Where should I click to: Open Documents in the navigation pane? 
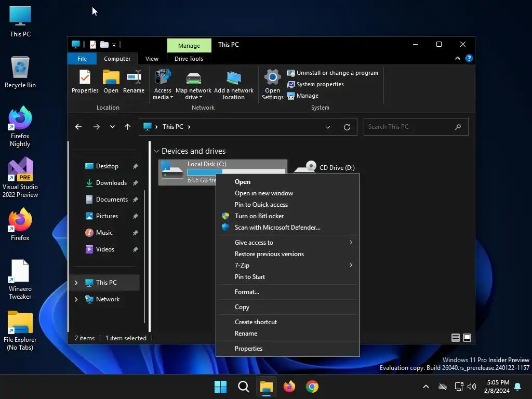(x=112, y=199)
